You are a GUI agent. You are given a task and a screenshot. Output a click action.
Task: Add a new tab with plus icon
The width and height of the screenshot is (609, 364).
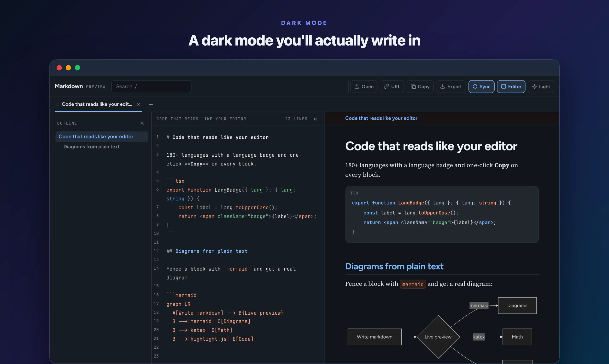(x=151, y=105)
